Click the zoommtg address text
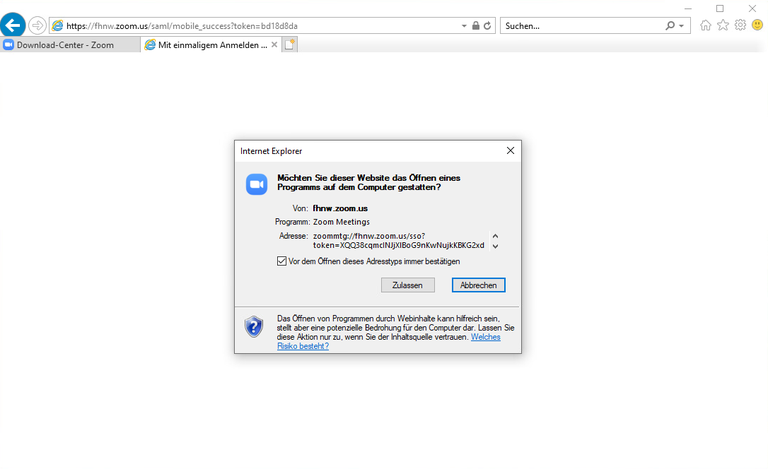The height and width of the screenshot is (469, 768). [399, 240]
